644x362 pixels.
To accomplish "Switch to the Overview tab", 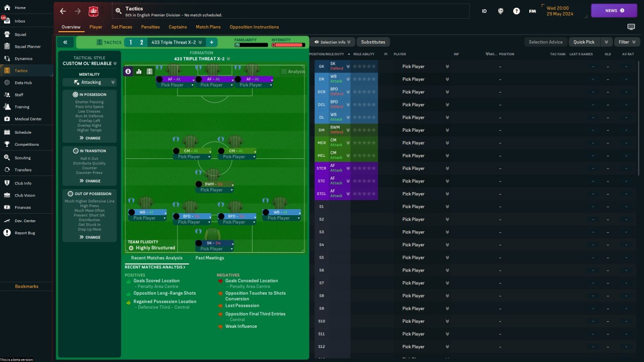I will click(x=71, y=27).
